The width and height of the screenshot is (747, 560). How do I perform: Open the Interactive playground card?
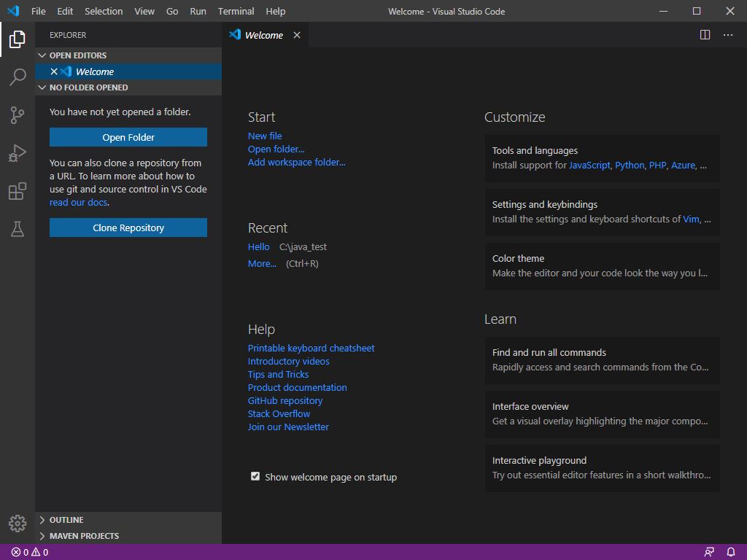(602, 468)
